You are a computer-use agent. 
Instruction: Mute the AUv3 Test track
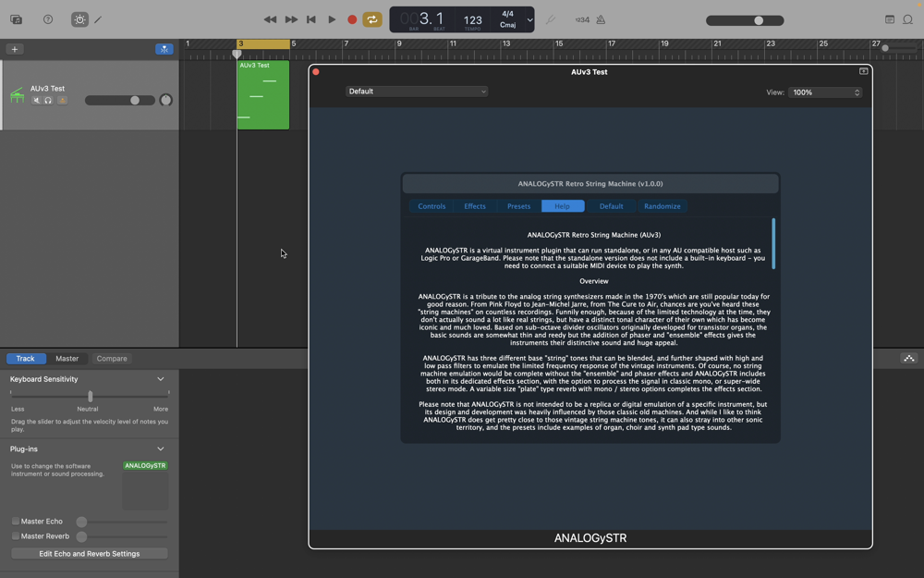click(x=36, y=100)
